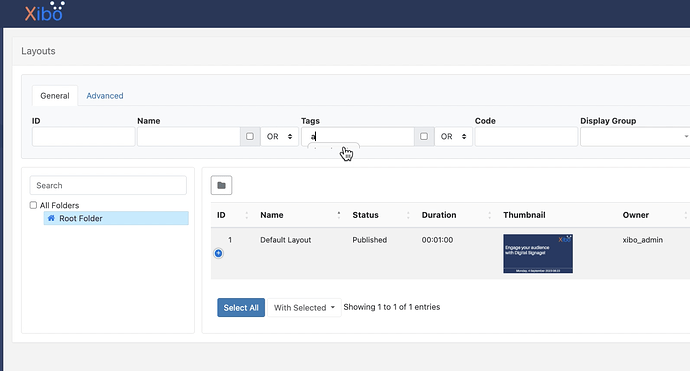
Task: Click the Layouts page heading
Action: pyautogui.click(x=38, y=51)
